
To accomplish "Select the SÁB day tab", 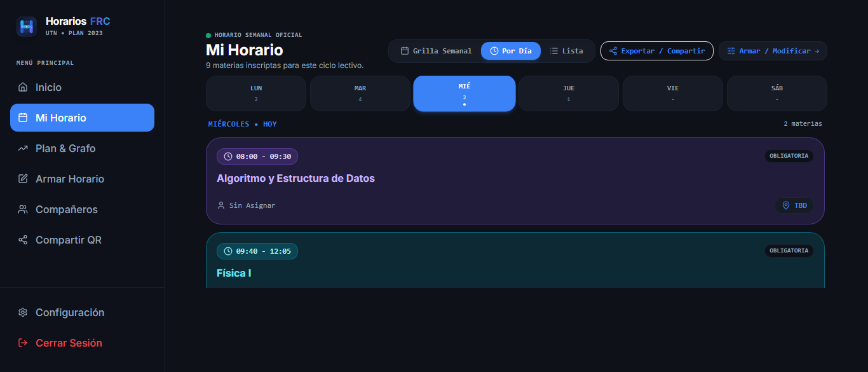I will click(x=777, y=93).
